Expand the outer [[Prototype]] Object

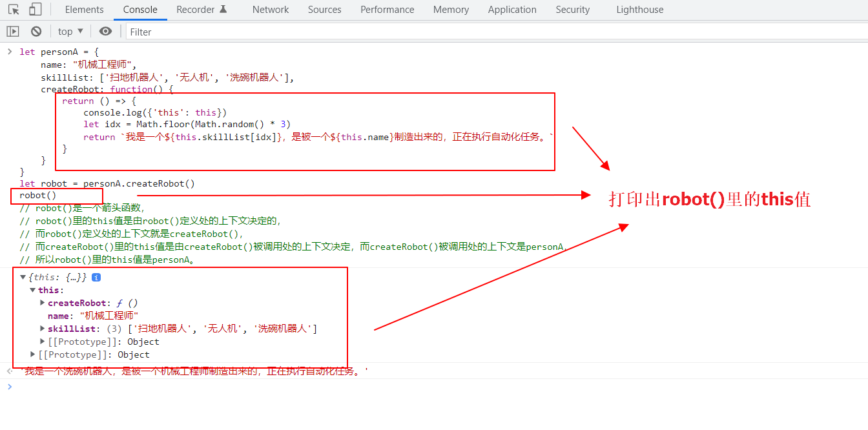(32, 354)
